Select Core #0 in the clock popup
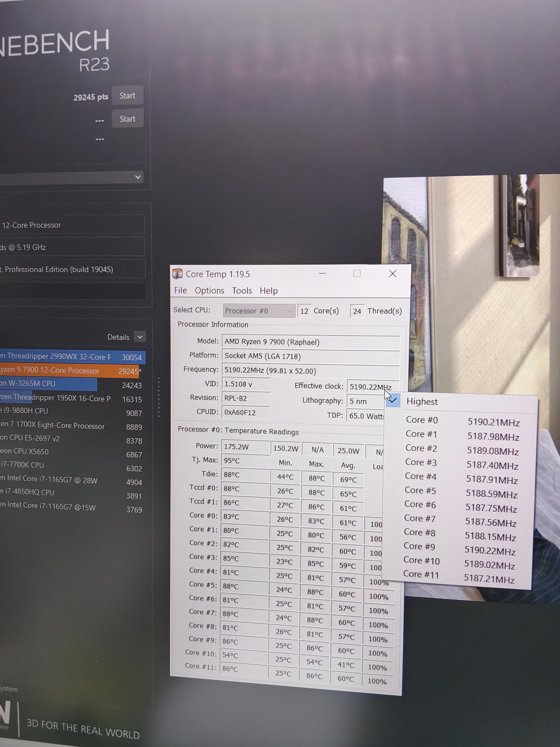This screenshot has width=560, height=747. coord(422,420)
